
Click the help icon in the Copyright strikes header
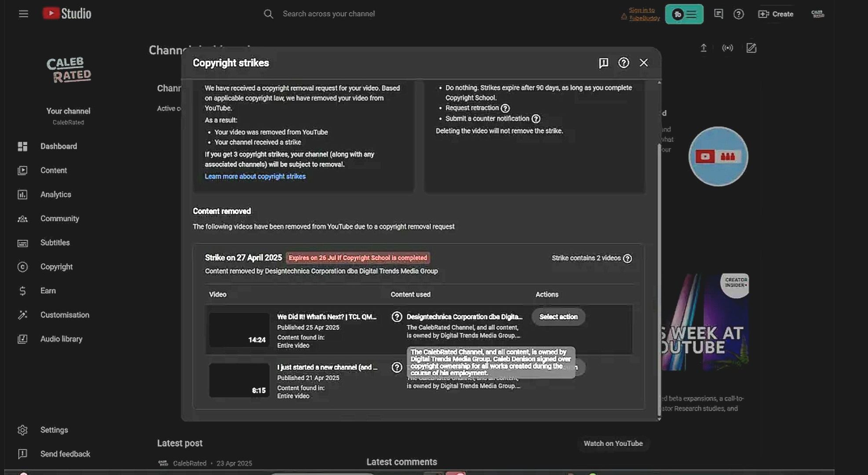(624, 63)
